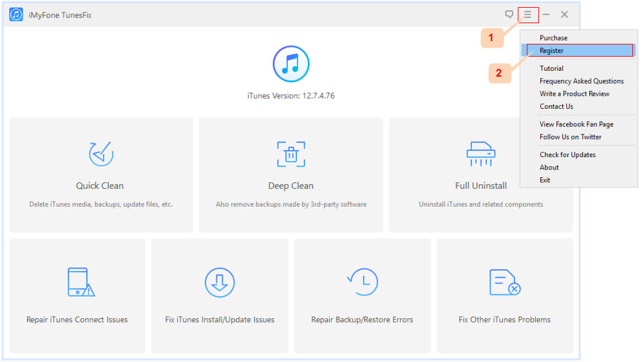The width and height of the screenshot is (644, 362).
Task: Open the Tutorial menu entry
Action: tap(551, 68)
